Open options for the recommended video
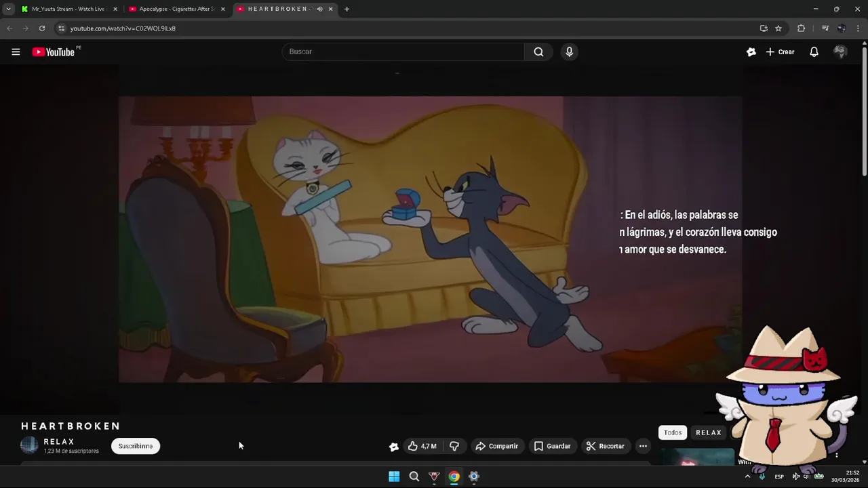 pyautogui.click(x=837, y=455)
